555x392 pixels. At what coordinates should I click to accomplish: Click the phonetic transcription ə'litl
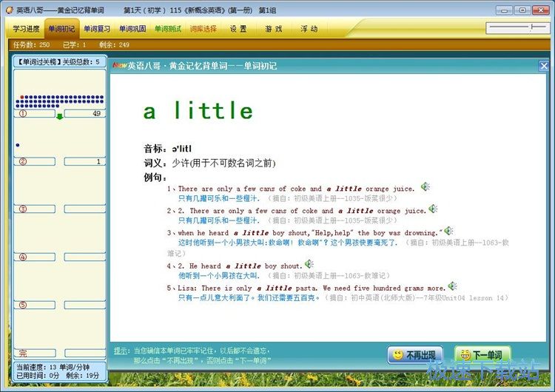pos(182,149)
